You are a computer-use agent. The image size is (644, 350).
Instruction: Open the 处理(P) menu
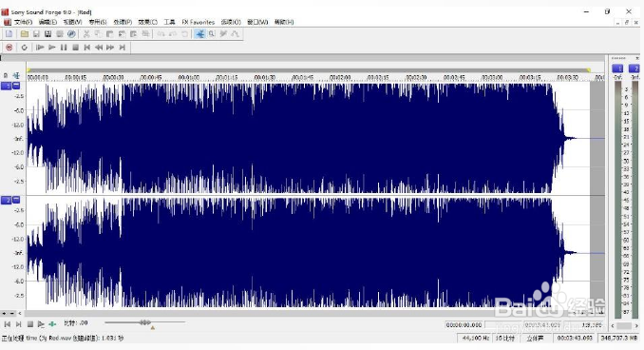(123, 22)
